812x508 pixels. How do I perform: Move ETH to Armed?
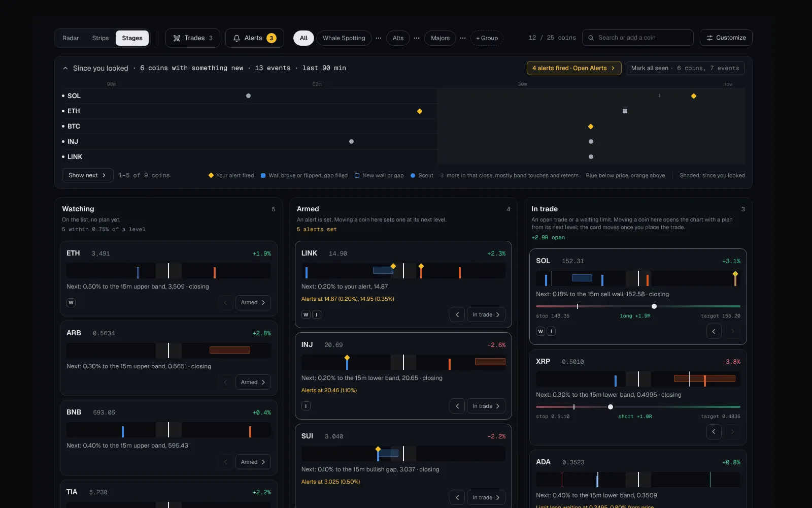tap(253, 303)
